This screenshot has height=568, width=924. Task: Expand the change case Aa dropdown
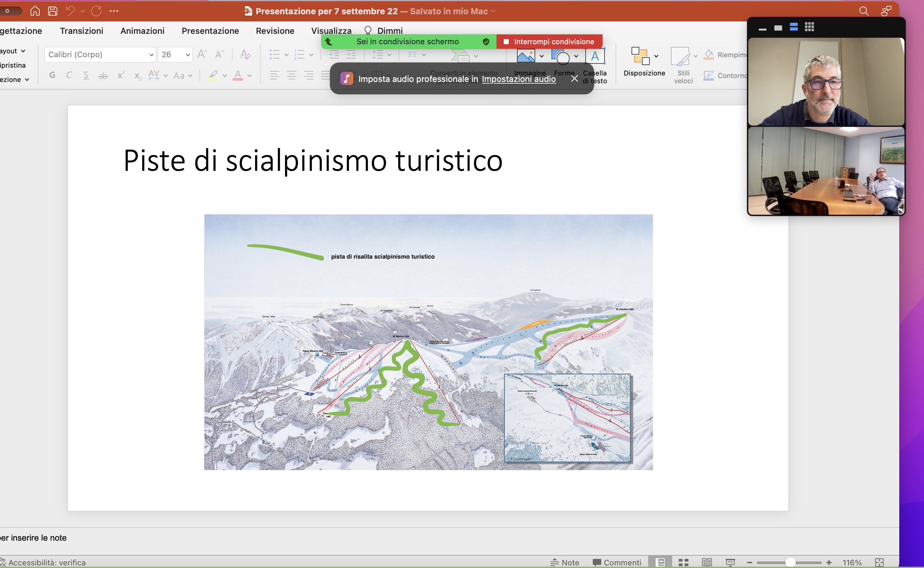190,75
